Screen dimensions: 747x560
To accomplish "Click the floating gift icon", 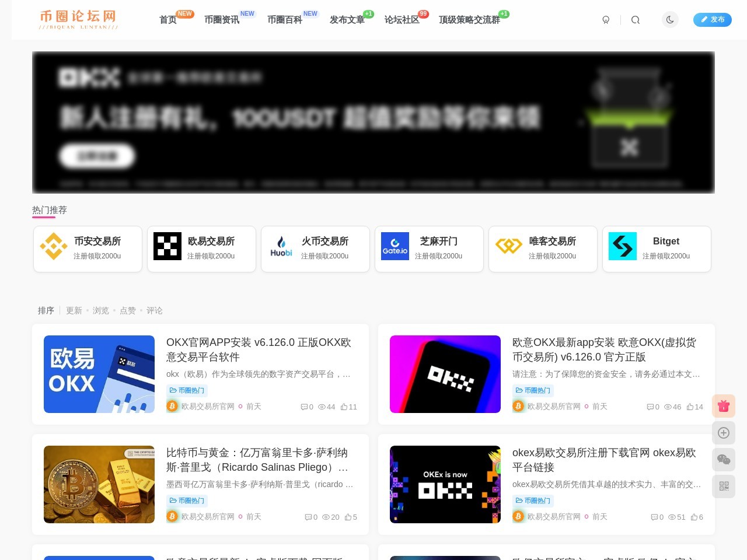I will click(x=724, y=406).
